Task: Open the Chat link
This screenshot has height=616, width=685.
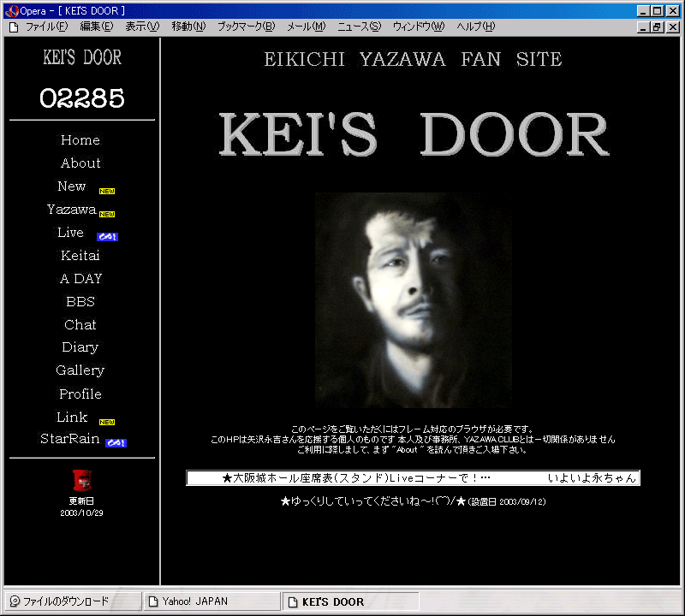Action: (80, 325)
